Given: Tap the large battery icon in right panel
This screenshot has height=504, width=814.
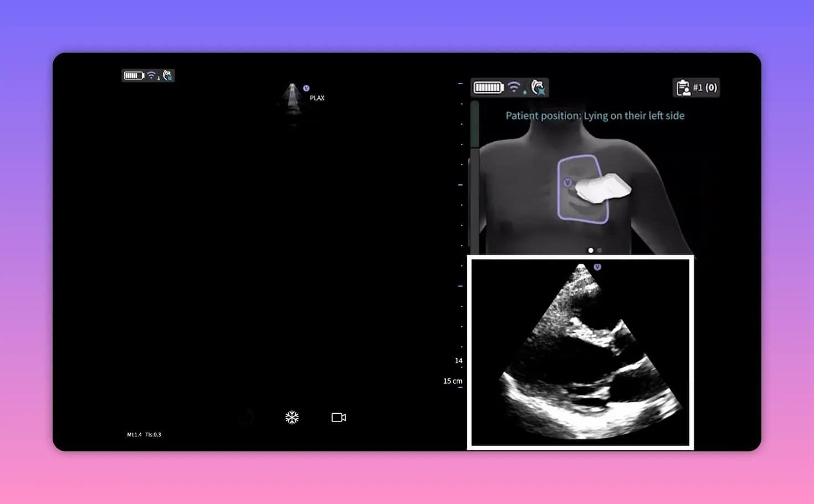Looking at the screenshot, I should click(x=488, y=88).
